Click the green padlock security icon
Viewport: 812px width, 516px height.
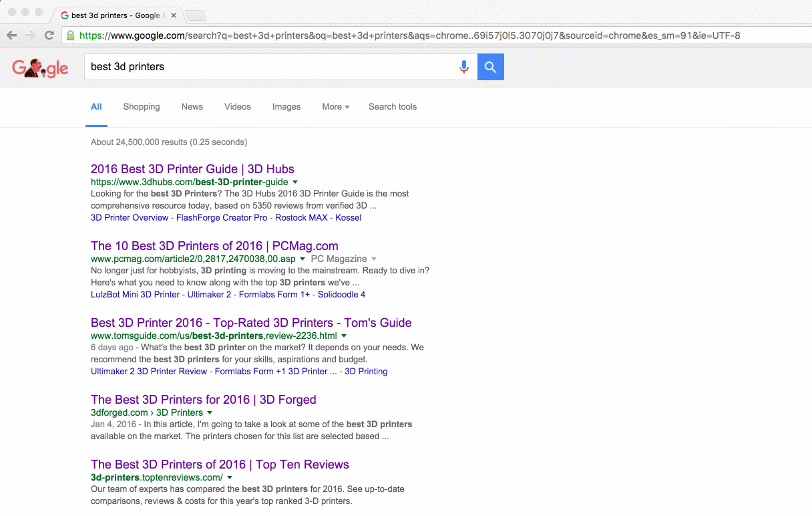70,35
